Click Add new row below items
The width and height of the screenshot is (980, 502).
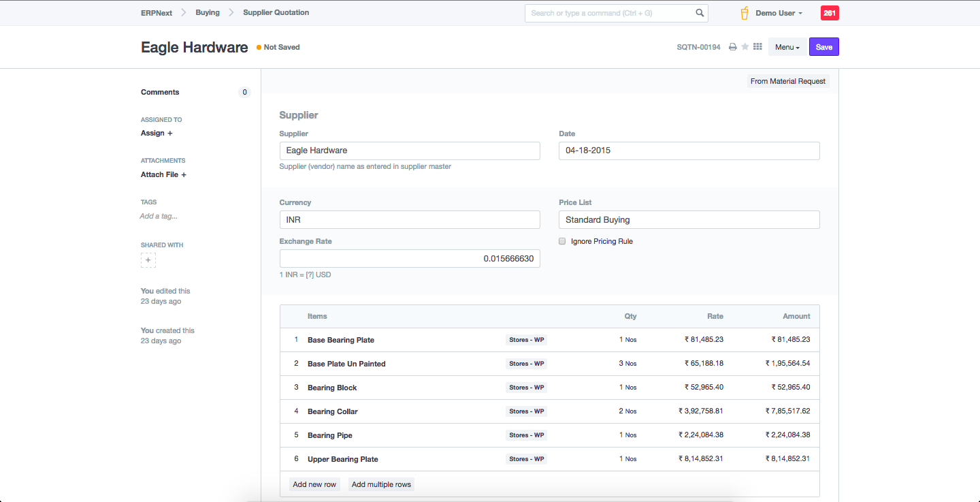(x=314, y=484)
